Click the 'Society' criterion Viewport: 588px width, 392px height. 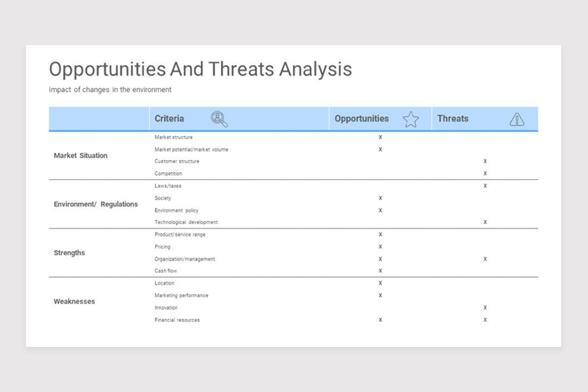coord(163,198)
